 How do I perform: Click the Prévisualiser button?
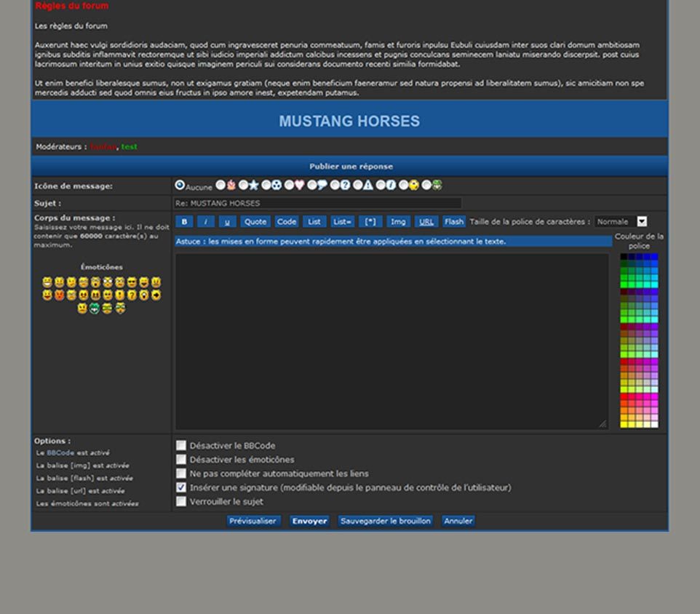pyautogui.click(x=252, y=521)
